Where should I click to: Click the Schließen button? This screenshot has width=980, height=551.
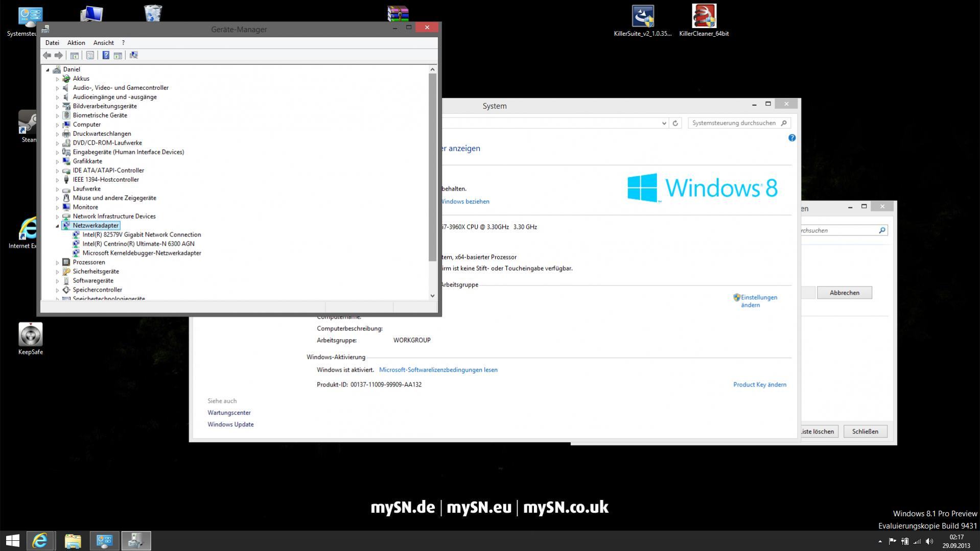point(865,432)
